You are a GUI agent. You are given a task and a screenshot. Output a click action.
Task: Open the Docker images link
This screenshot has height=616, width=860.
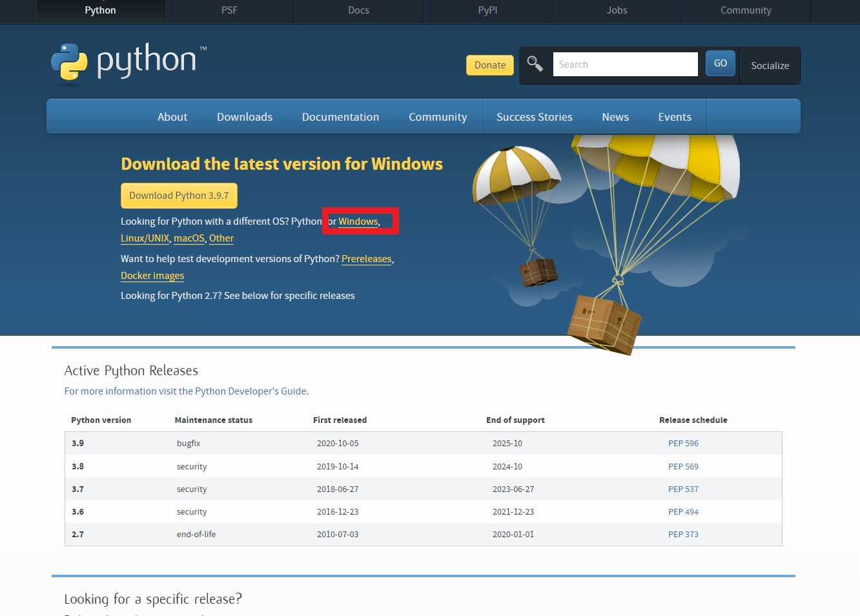152,276
